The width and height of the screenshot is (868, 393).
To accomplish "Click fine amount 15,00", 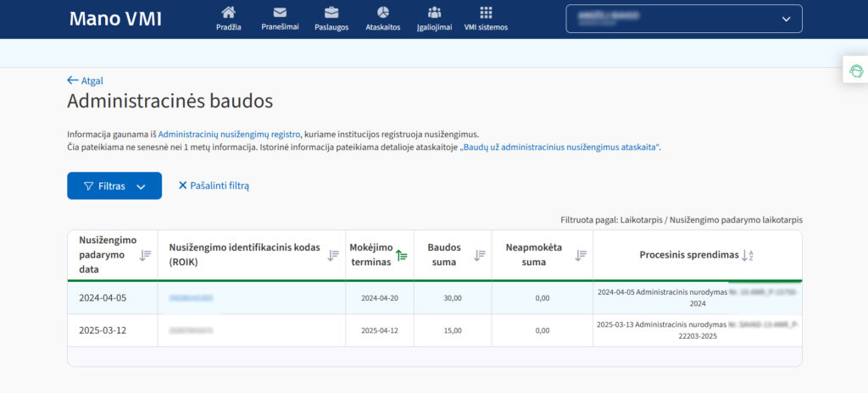I will click(453, 330).
